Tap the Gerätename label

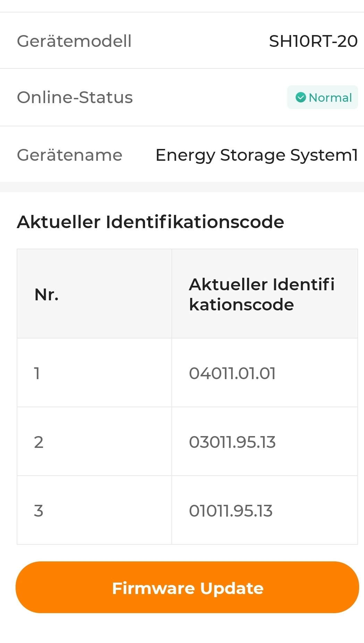pos(70,155)
